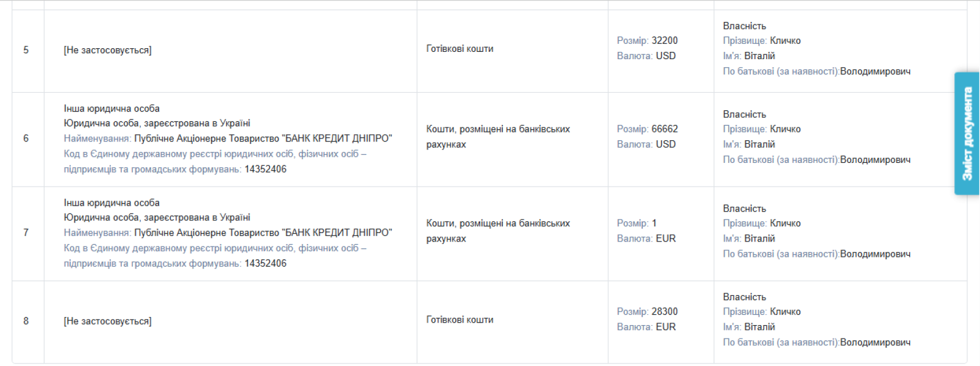Click Готівкові кошти in row 8
The height and width of the screenshot is (366, 980).
coord(460,320)
